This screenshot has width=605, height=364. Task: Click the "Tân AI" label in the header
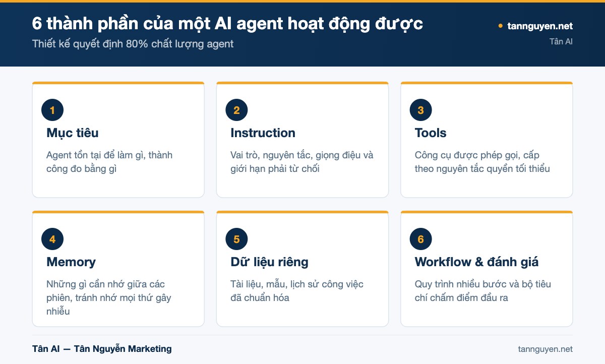[x=561, y=41]
